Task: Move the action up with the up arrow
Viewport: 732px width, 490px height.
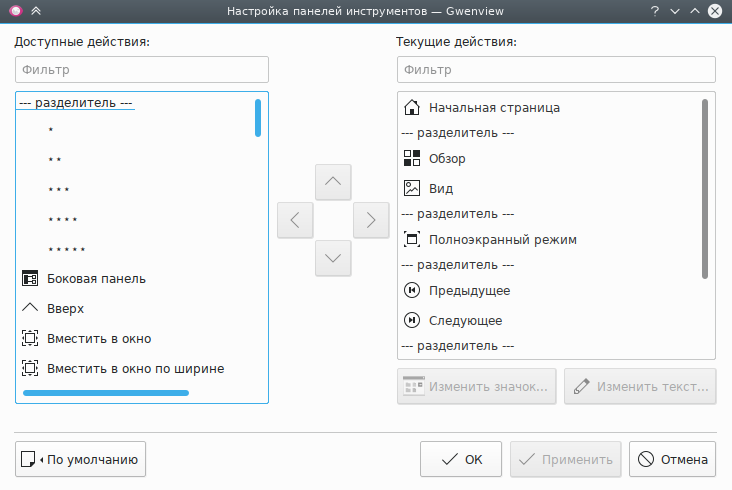Action: coord(333,182)
